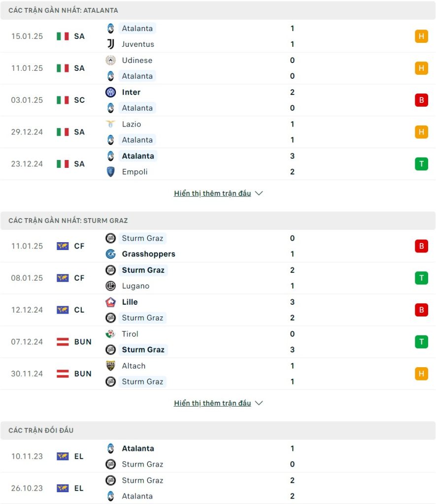Click the Inter club crest
The height and width of the screenshot is (504, 436).
pos(111,92)
